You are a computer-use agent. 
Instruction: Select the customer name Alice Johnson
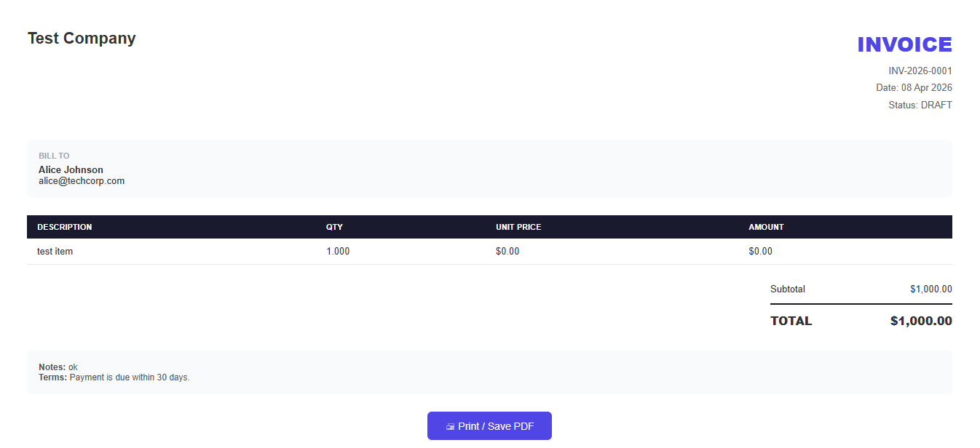[71, 170]
